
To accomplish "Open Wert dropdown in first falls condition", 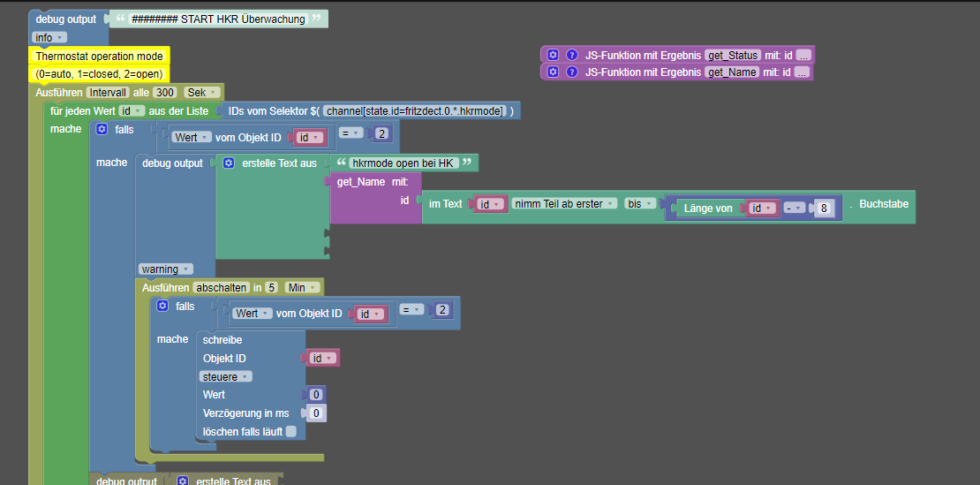I will click(192, 137).
